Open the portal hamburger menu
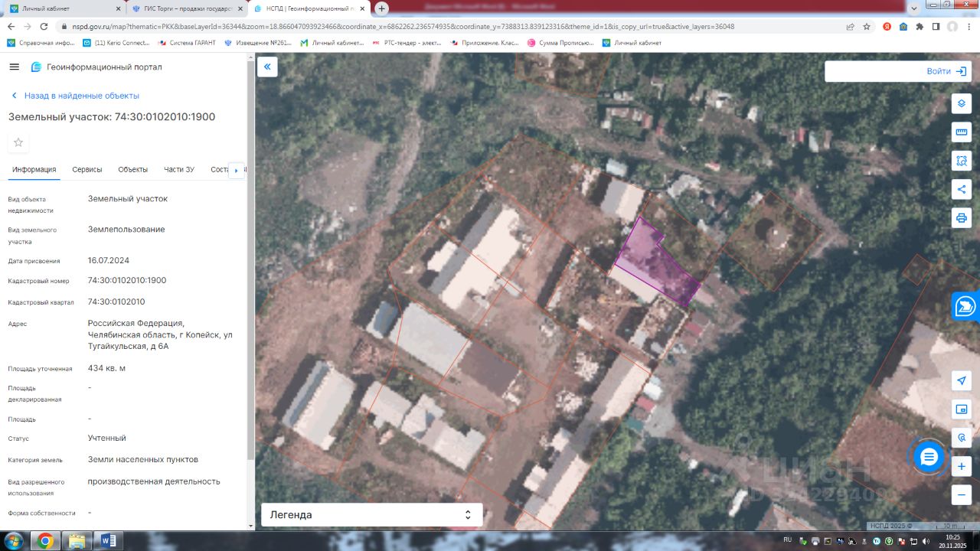The width and height of the screenshot is (980, 551). 14,67
